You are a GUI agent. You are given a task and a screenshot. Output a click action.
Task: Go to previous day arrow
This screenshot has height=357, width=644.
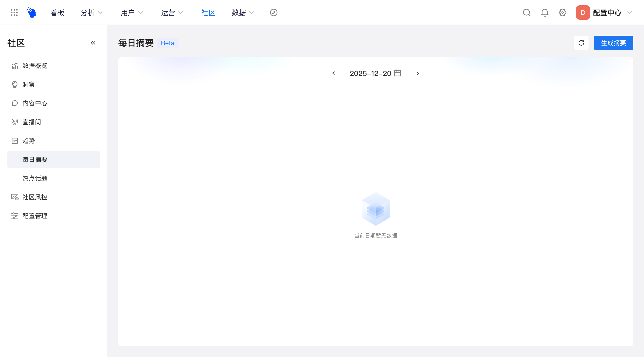click(333, 73)
